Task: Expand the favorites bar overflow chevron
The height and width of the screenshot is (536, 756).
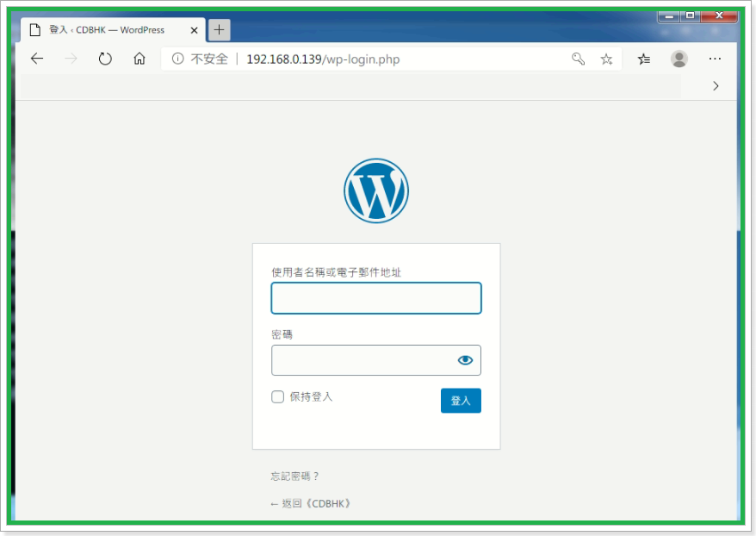Action: pos(716,86)
